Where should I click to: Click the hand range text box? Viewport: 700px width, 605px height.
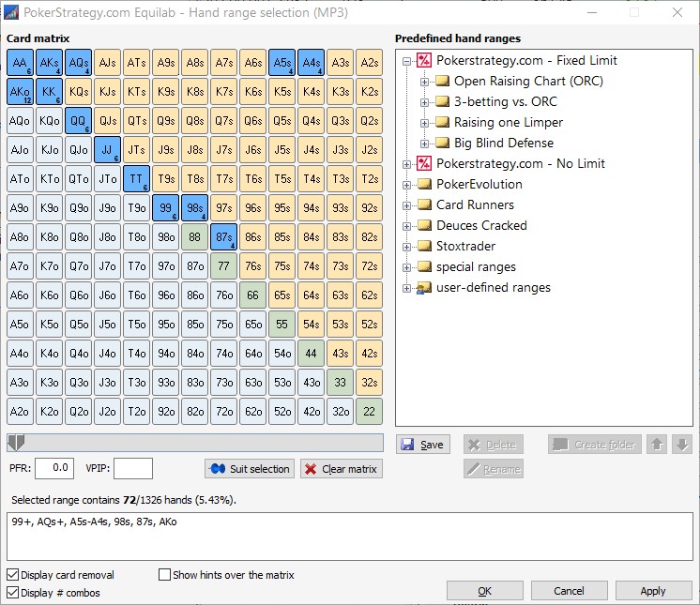350,537
